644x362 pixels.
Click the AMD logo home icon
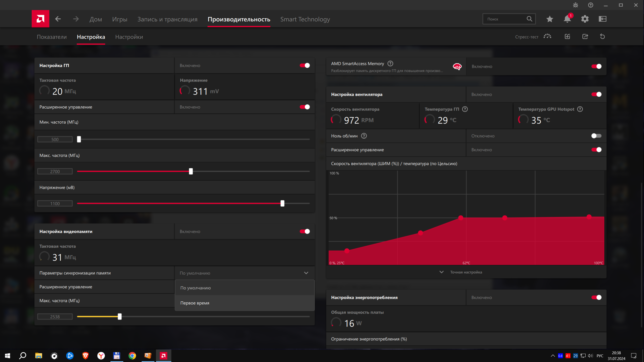tap(40, 19)
